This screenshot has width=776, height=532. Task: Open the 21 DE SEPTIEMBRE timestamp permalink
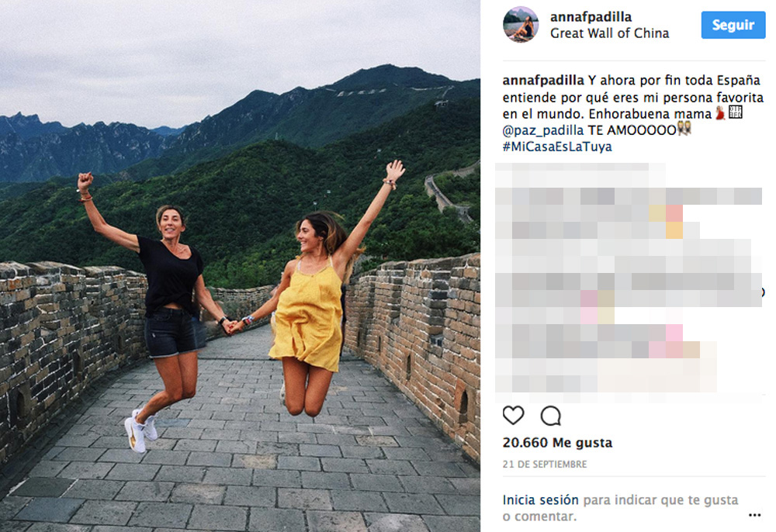[x=545, y=465]
